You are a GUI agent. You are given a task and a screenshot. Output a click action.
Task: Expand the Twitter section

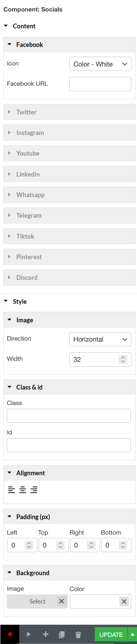[69, 112]
